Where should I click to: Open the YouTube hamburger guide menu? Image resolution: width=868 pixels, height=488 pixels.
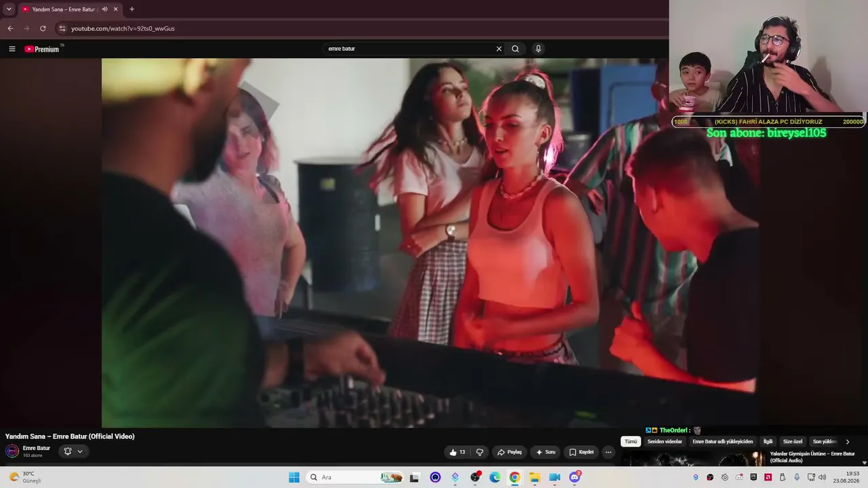click(12, 49)
